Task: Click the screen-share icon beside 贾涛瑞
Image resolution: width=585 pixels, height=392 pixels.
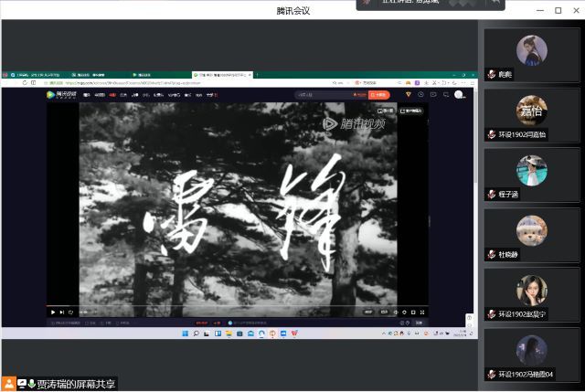Action: click(22, 384)
